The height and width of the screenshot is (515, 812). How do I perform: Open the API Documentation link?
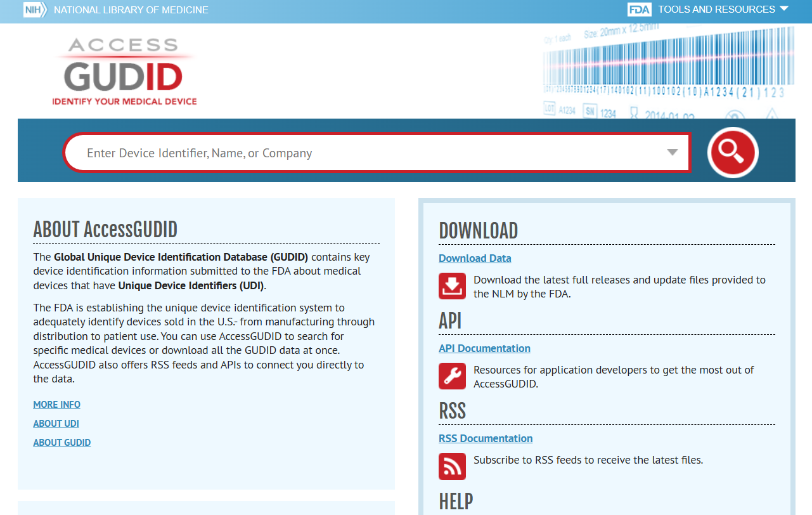tap(484, 348)
